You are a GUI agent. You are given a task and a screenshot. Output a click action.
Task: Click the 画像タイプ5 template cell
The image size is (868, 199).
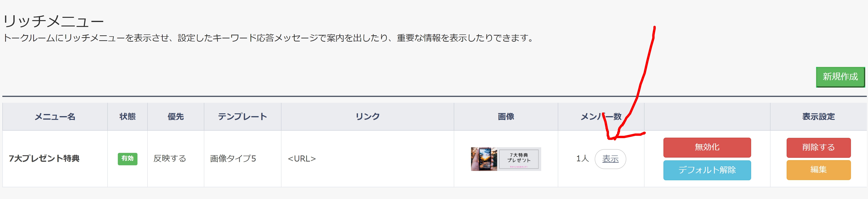click(x=233, y=158)
